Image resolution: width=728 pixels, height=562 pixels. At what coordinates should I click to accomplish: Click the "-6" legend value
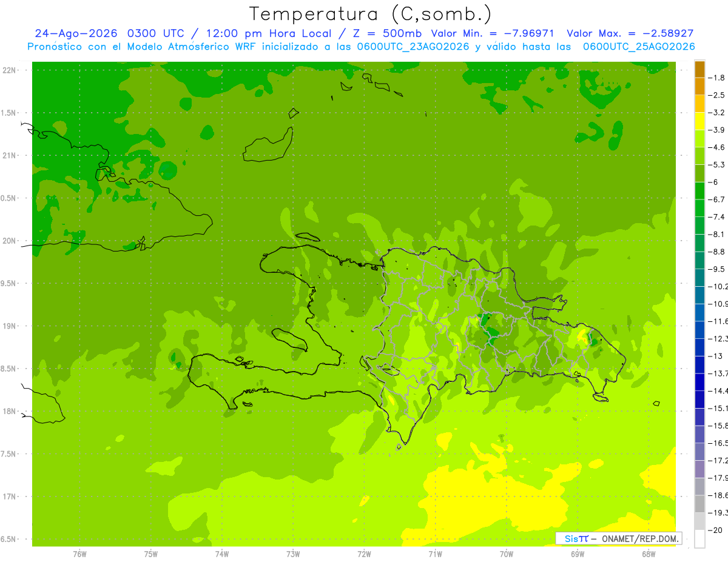[x=714, y=182]
